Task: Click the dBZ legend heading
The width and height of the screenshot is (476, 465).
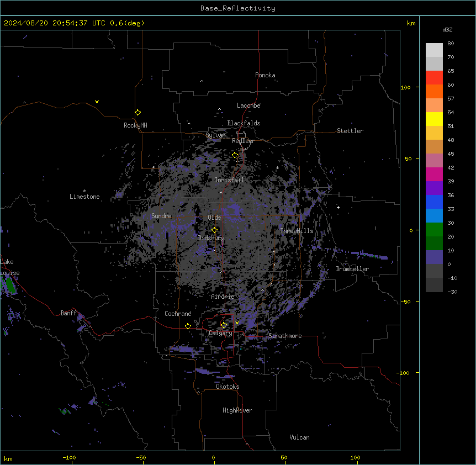Action: [447, 29]
